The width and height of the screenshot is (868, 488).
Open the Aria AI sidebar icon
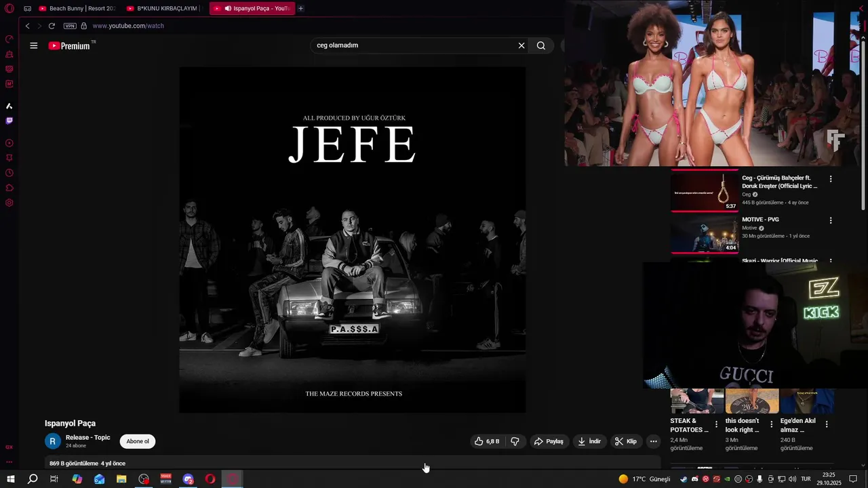[9, 106]
